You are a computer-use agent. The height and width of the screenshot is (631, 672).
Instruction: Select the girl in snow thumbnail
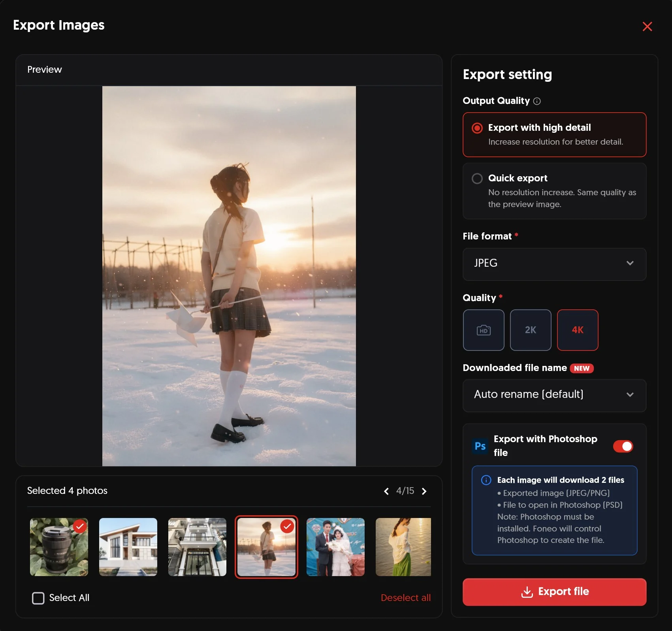coord(266,547)
